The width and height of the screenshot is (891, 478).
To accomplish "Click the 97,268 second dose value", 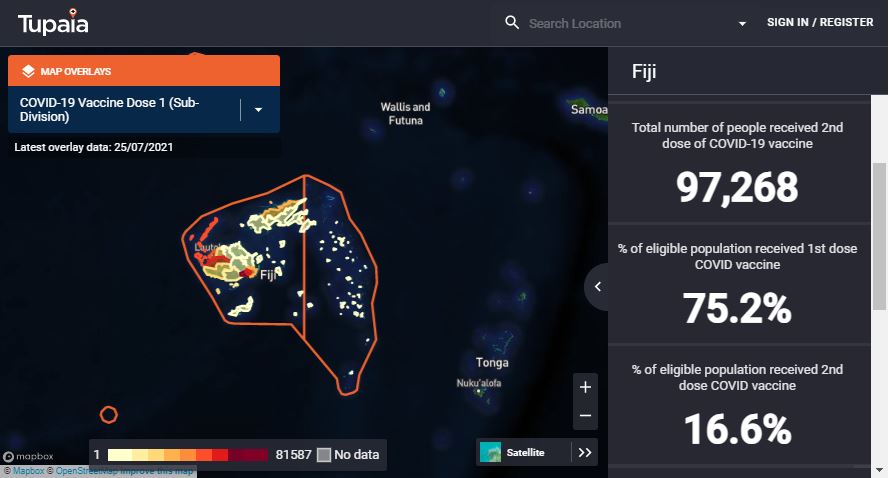I will (737, 187).
